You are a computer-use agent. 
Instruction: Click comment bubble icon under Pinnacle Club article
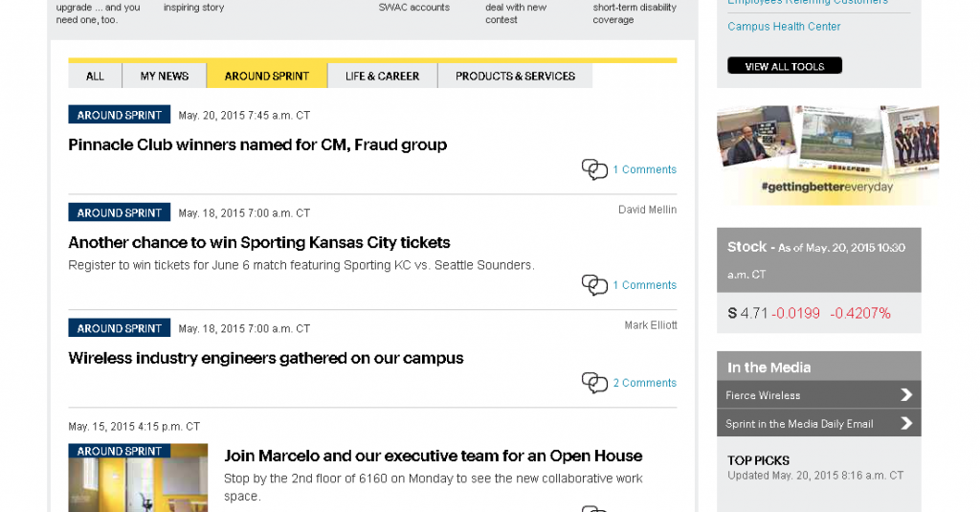pos(594,169)
